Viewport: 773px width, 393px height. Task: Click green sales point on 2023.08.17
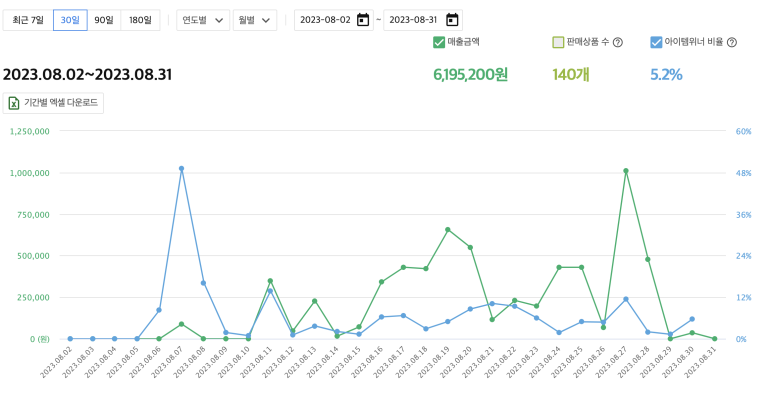403,267
